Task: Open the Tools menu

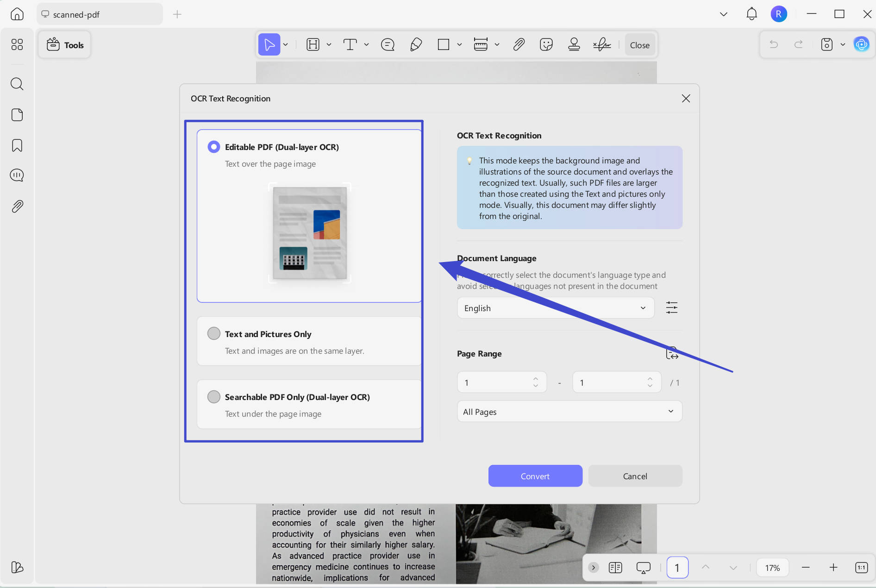Action: point(65,45)
